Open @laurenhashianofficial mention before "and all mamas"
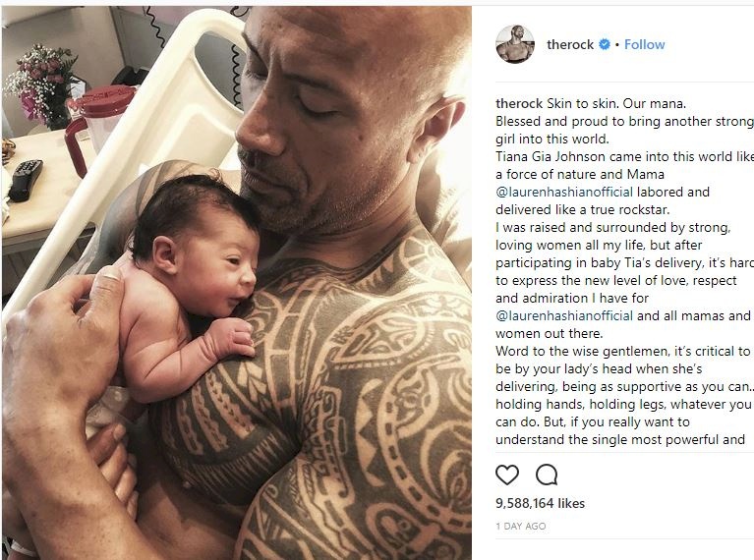The width and height of the screenshot is (754, 560). (564, 315)
